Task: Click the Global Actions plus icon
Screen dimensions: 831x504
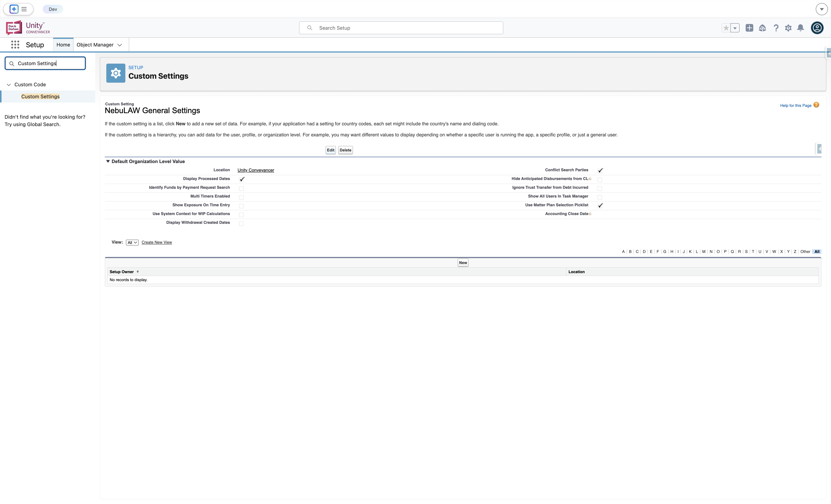Action: click(x=749, y=28)
